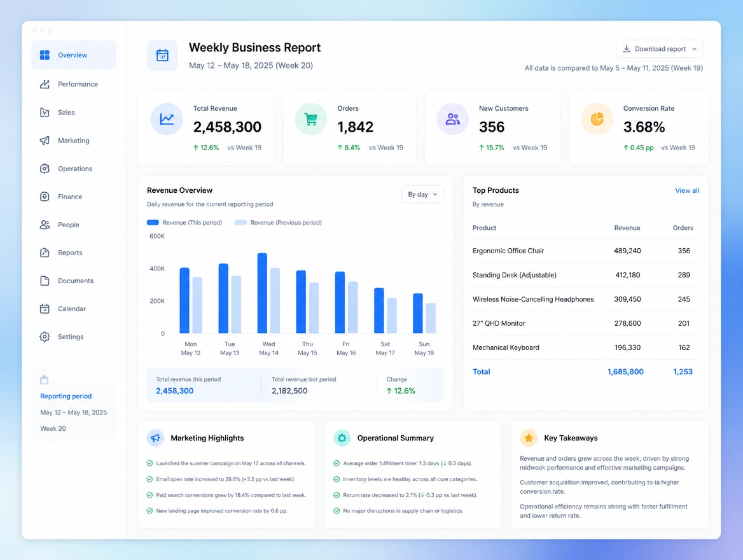This screenshot has width=743, height=560.
Task: Click the Conversion Rate pie chart icon
Action: [597, 119]
